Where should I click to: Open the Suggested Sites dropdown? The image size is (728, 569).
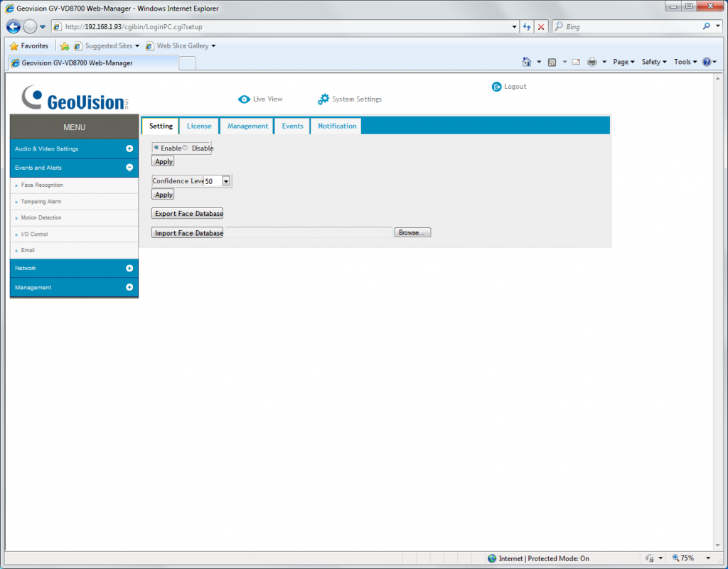pyautogui.click(x=137, y=46)
